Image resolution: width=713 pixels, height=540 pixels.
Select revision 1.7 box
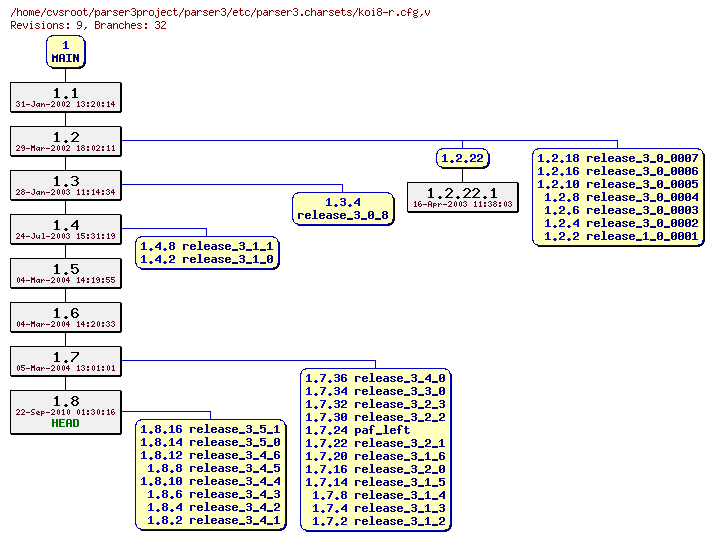click(66, 361)
